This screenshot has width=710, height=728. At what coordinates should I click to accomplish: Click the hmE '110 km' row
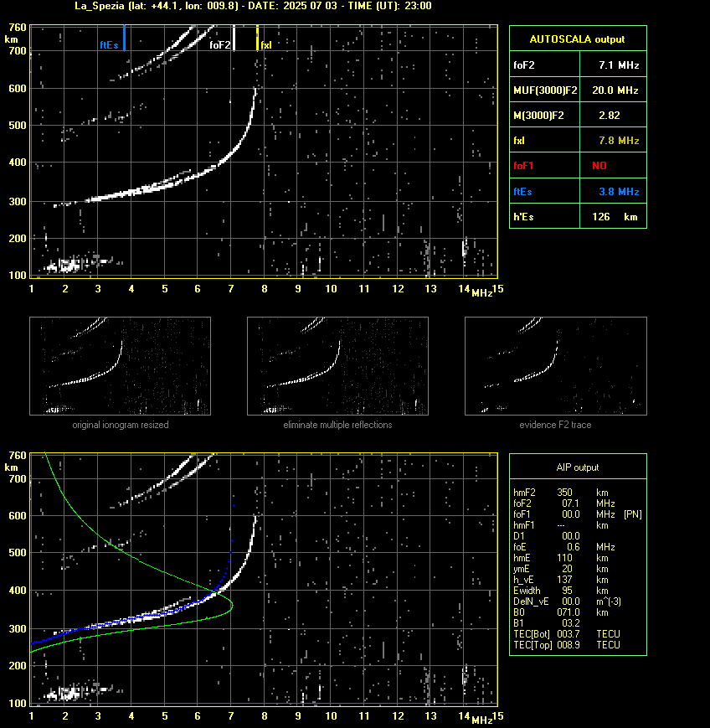561,558
